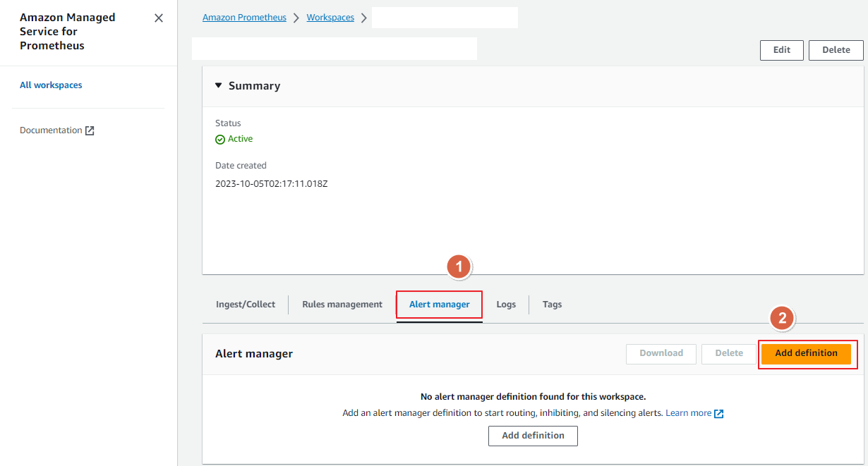Select the date created value 2023-10-05T02:17:11.018Z
Screen dimensions: 868x466
[x=272, y=184]
